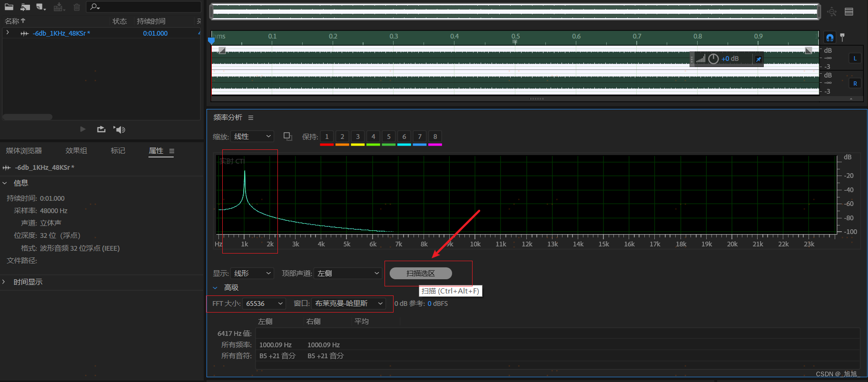
Task: Open the 显示 线形 dropdown
Action: click(252, 274)
